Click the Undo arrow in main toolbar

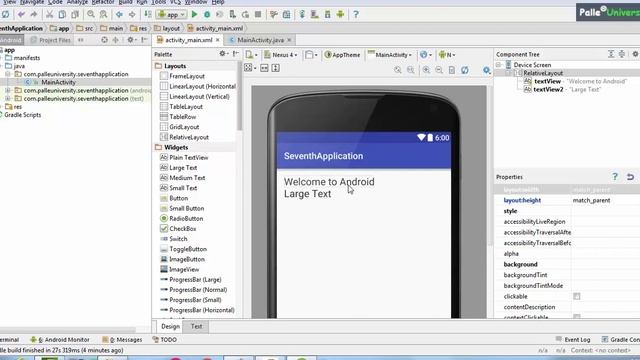21,15
